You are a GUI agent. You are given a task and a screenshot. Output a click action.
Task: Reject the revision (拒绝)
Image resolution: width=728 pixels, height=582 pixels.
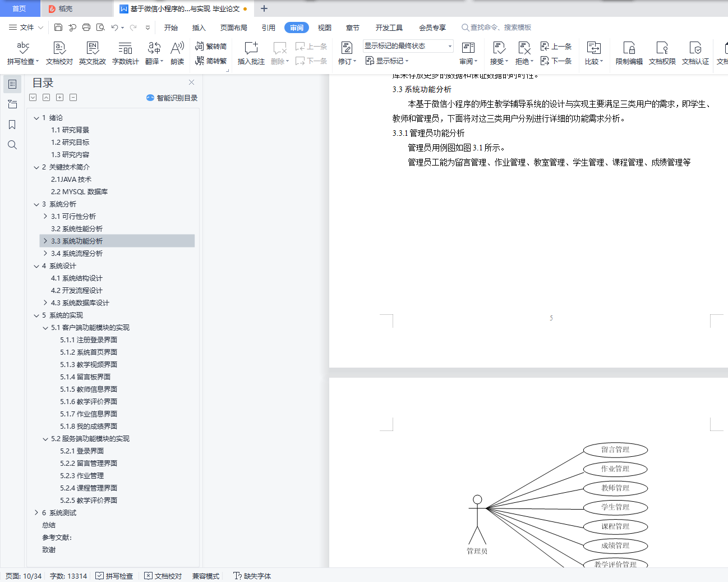pos(524,53)
